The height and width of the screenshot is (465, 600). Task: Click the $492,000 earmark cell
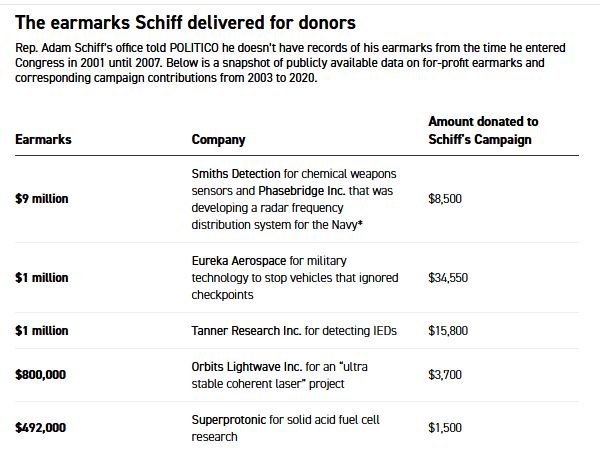42,428
